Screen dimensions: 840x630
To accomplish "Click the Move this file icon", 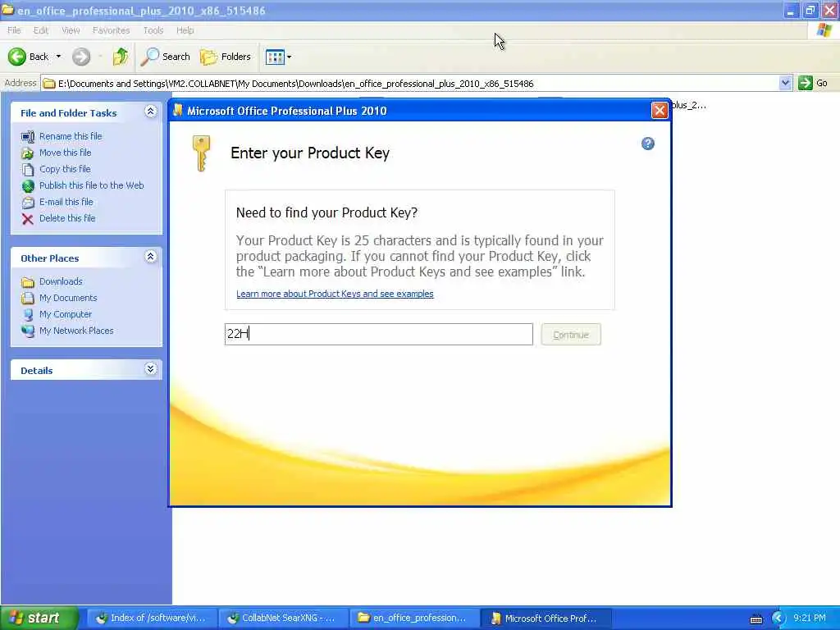I will [28, 153].
